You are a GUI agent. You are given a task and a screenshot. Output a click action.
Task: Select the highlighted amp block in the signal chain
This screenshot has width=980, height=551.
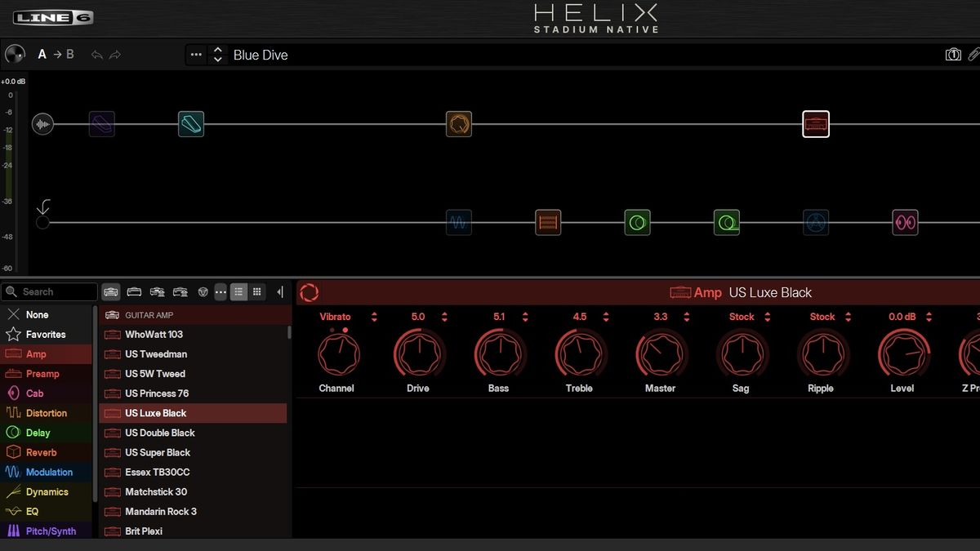(816, 124)
